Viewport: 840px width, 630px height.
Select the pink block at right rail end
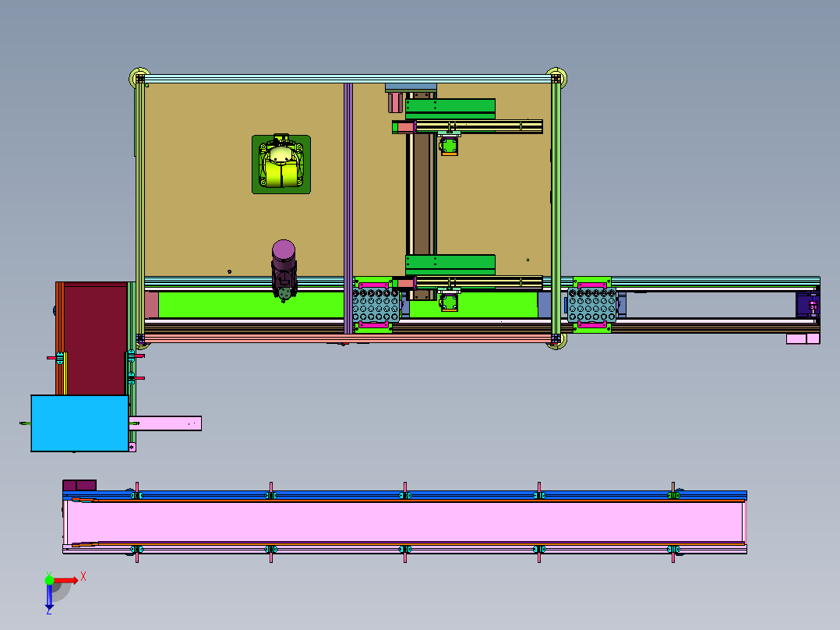[x=803, y=338]
